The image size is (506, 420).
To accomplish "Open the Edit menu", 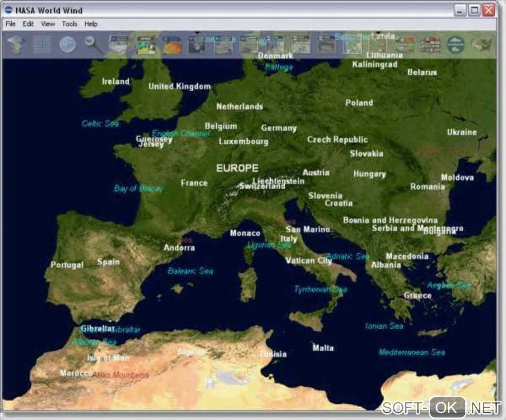I will pos(28,24).
